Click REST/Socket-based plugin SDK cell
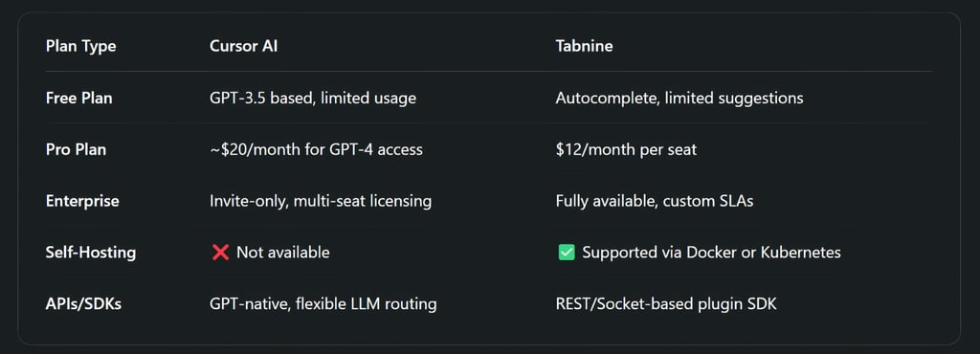This screenshot has width=980, height=354. point(666,304)
